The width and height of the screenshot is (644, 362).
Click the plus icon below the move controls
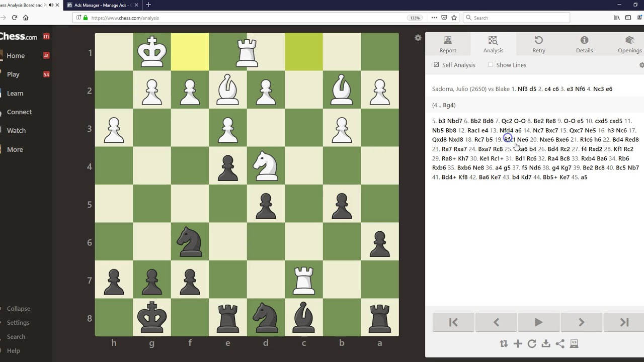(518, 344)
